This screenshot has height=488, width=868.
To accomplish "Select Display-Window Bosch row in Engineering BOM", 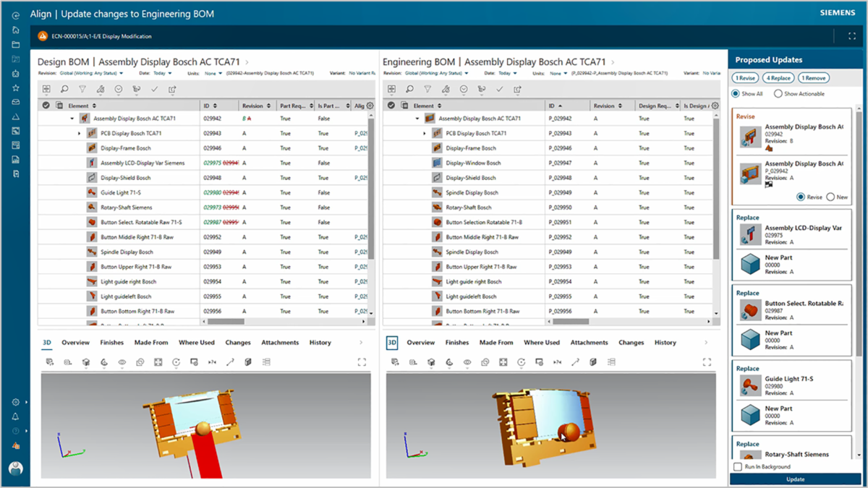I will point(548,163).
